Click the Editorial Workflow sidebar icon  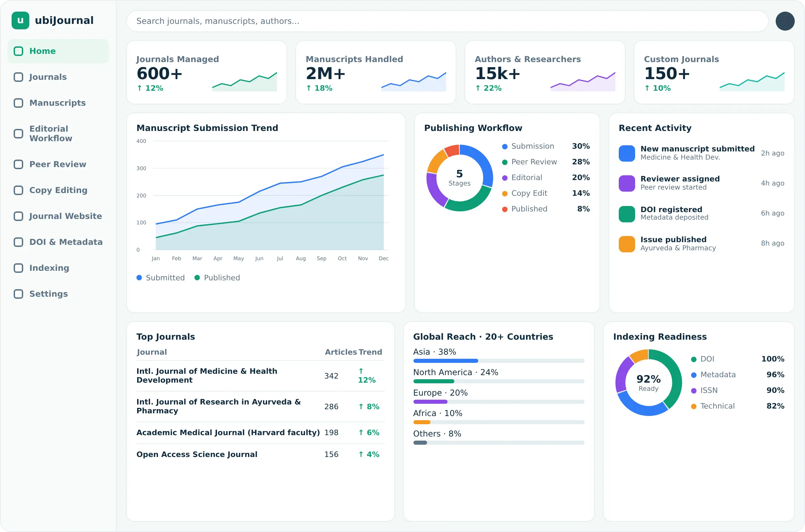coord(18,134)
